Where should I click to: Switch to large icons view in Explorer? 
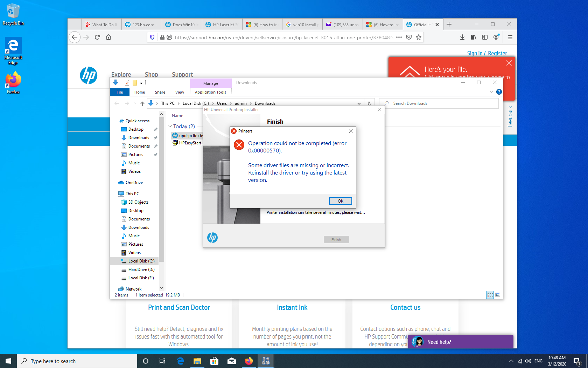click(498, 295)
